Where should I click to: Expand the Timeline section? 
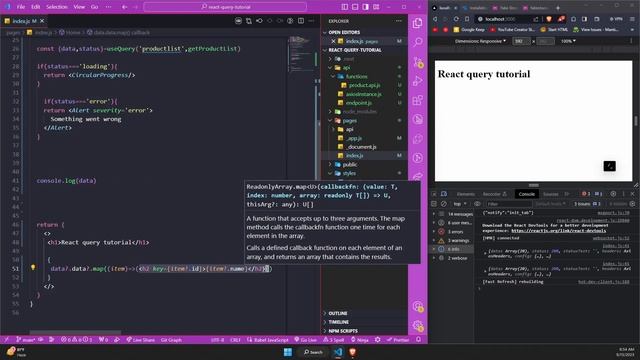coord(338,322)
